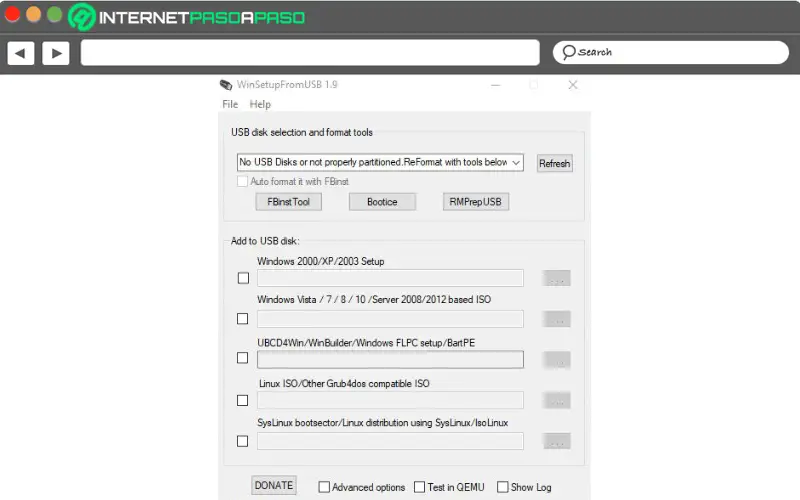Browse for UBCD4Win/BartPE source

[x=557, y=360]
